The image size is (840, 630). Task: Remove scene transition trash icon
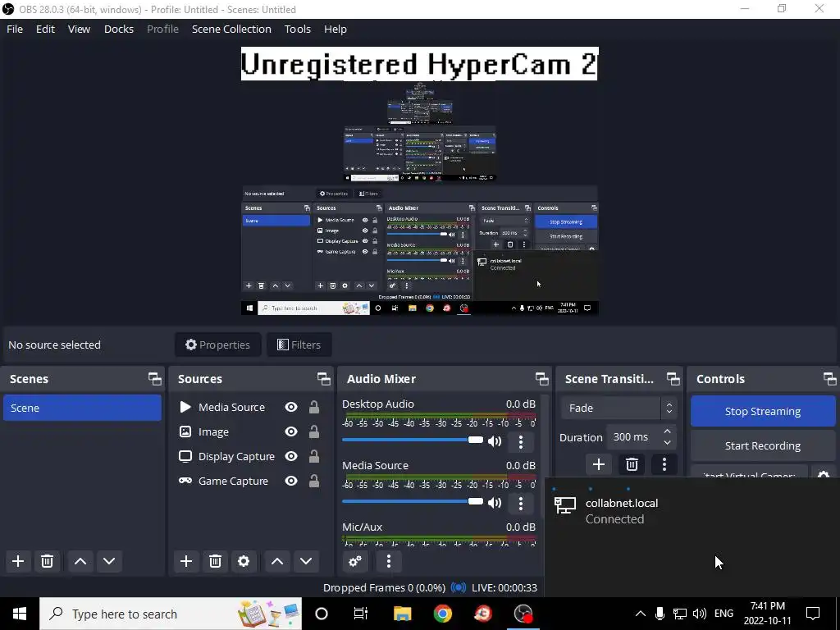click(x=632, y=464)
